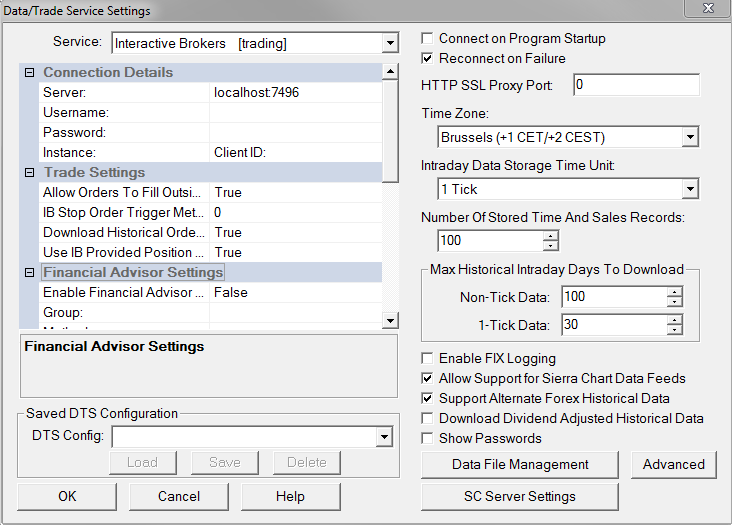Open the DTS Config dropdown

(383, 436)
